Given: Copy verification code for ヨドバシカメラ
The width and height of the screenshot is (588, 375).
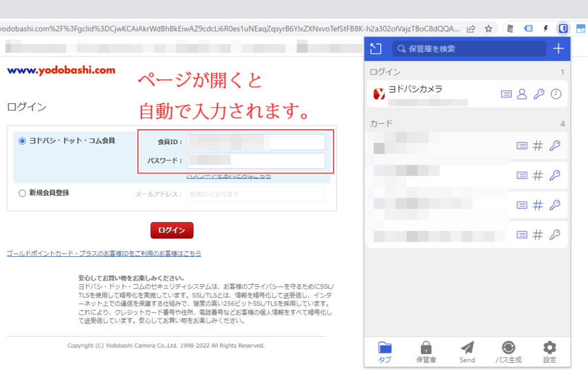Looking at the screenshot, I should (x=556, y=94).
